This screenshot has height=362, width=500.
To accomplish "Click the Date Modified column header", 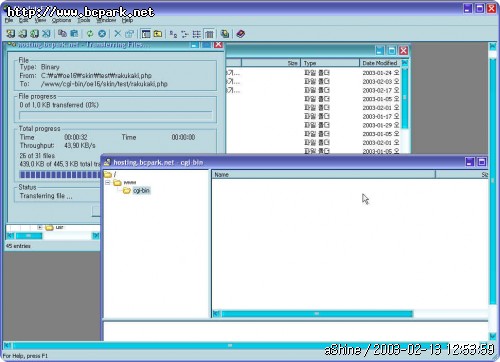I will pos(380,63).
